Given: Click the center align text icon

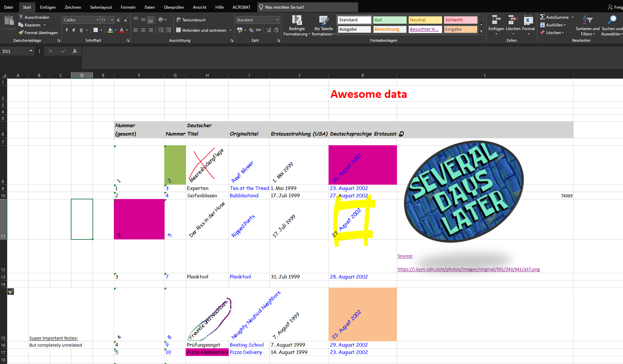Looking at the screenshot, I should click(x=143, y=30).
